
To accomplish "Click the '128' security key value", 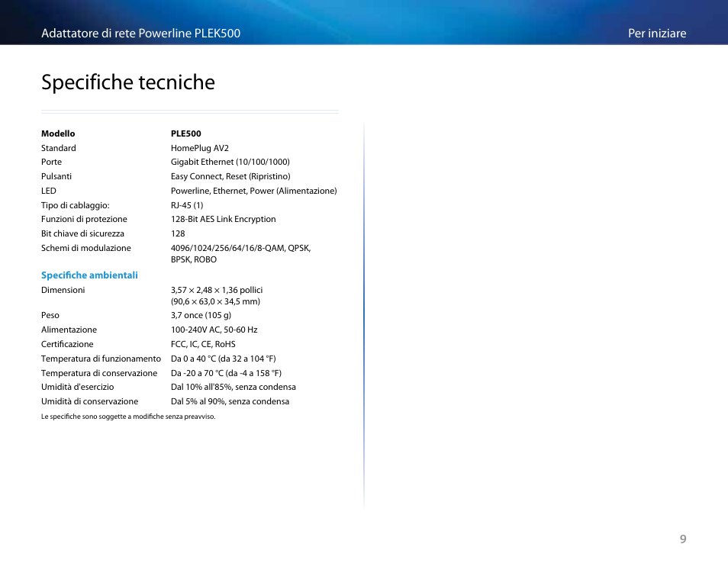I will click(x=178, y=233).
